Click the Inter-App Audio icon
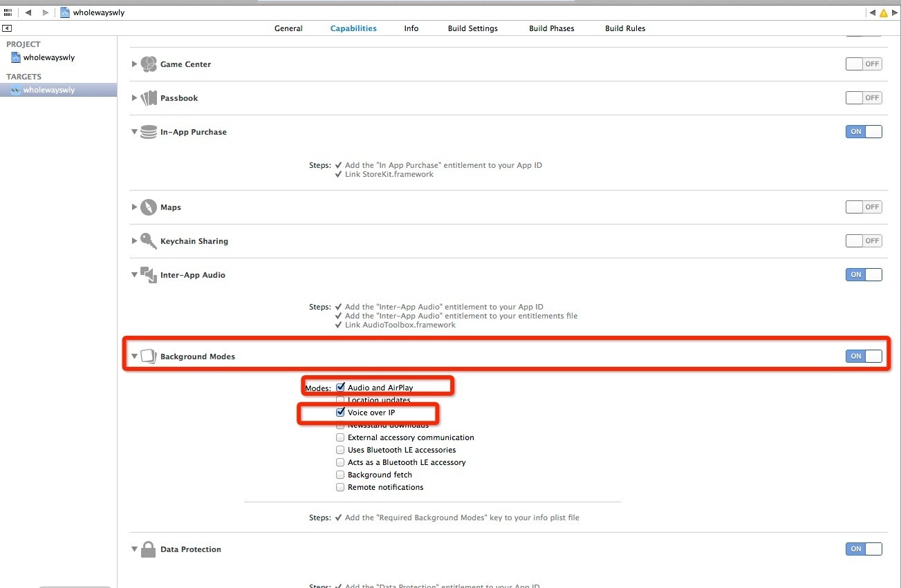This screenshot has width=901, height=588. pos(148,275)
